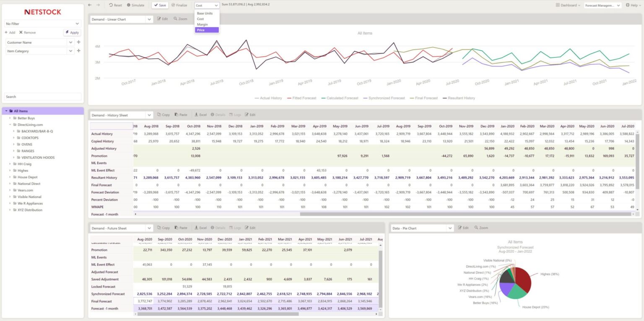The width and height of the screenshot is (644, 321).
Task: Open the Customer Name filter dropdown
Action: tap(71, 42)
